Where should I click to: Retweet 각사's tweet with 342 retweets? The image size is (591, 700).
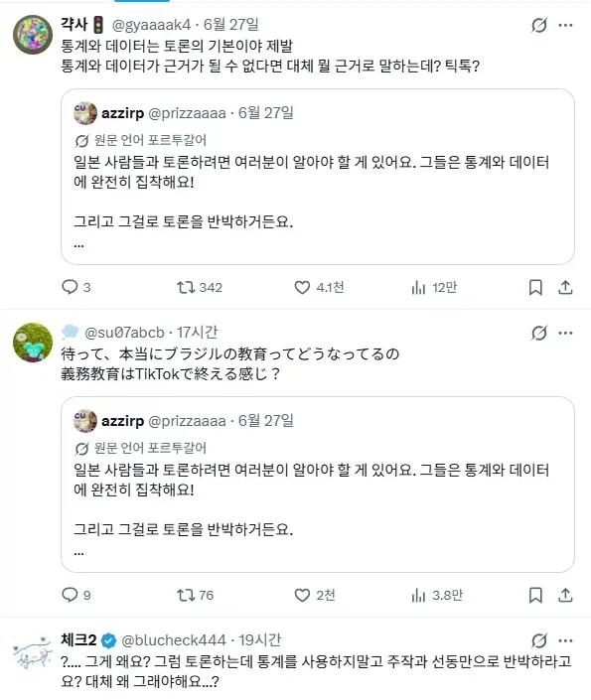tap(200, 287)
